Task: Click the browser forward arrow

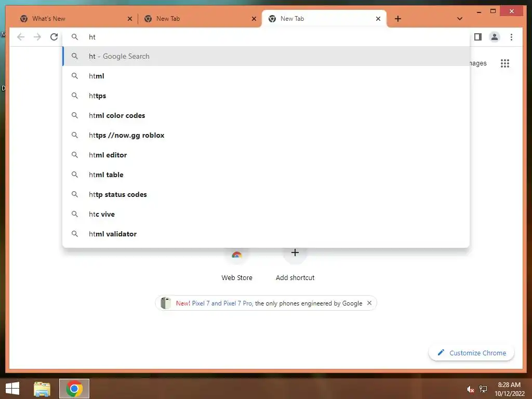Action: 37,37
